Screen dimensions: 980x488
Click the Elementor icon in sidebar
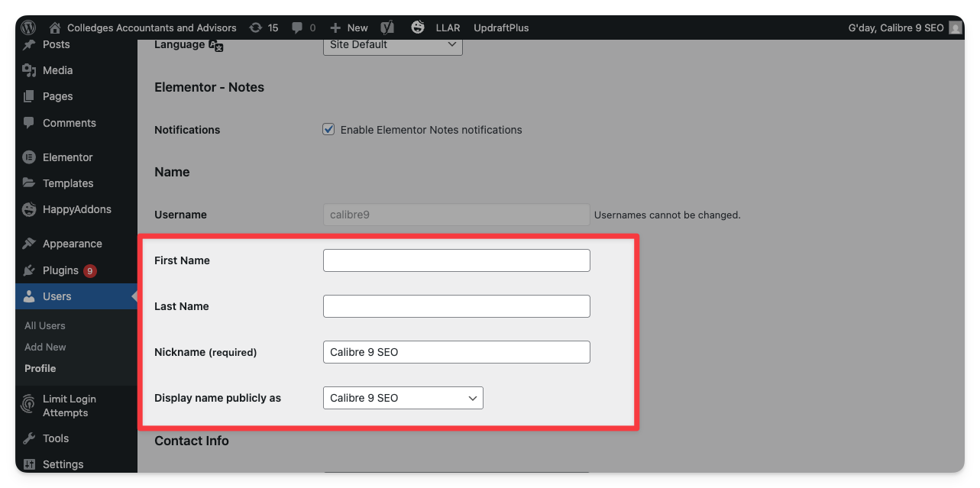click(29, 157)
